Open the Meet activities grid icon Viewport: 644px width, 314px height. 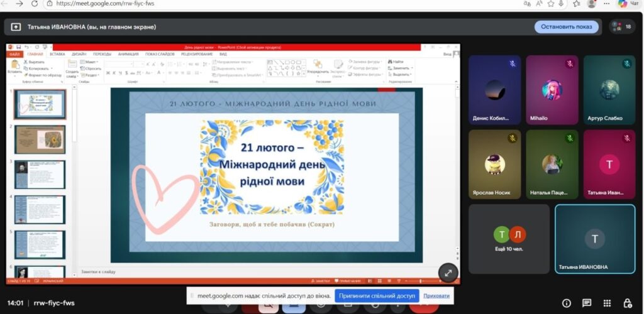pos(607,303)
